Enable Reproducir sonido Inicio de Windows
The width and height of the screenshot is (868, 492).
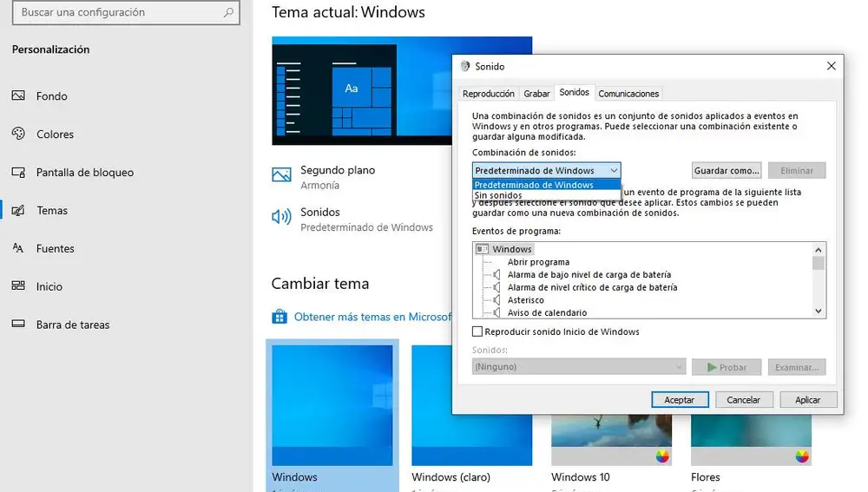point(477,331)
